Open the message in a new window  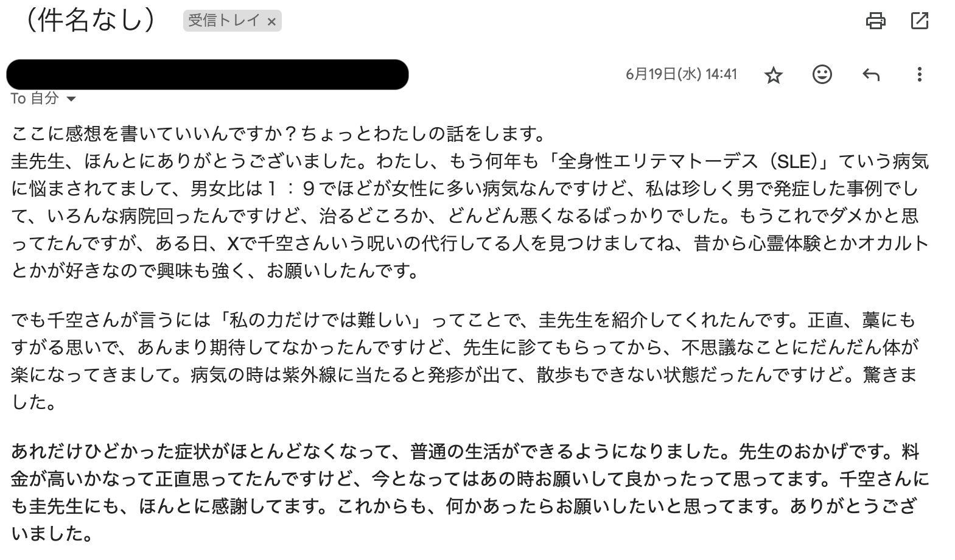(x=919, y=21)
